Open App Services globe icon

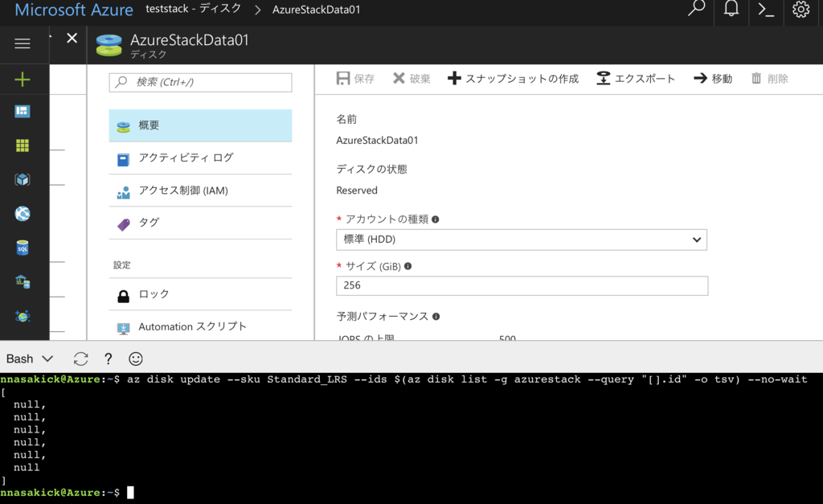[x=21, y=213]
